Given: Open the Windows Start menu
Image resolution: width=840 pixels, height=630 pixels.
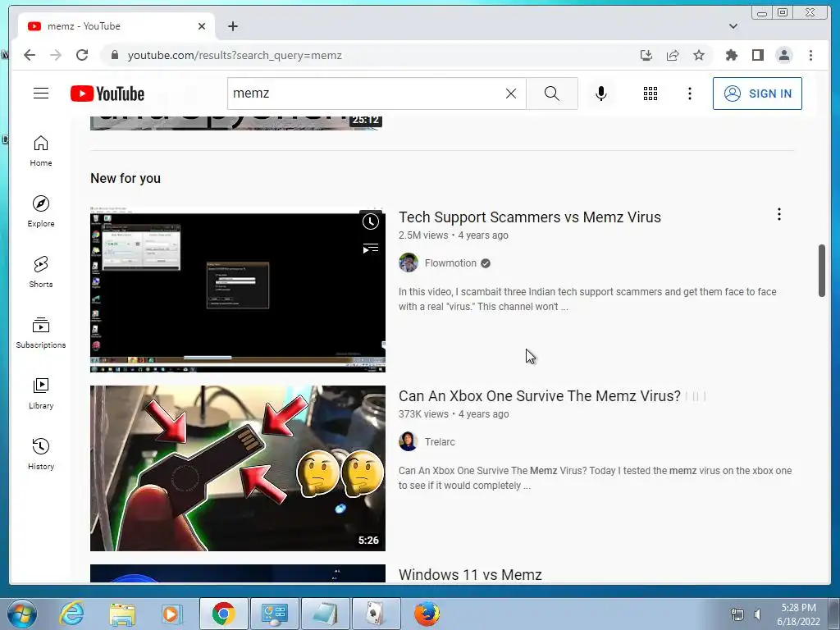Looking at the screenshot, I should click(22, 614).
